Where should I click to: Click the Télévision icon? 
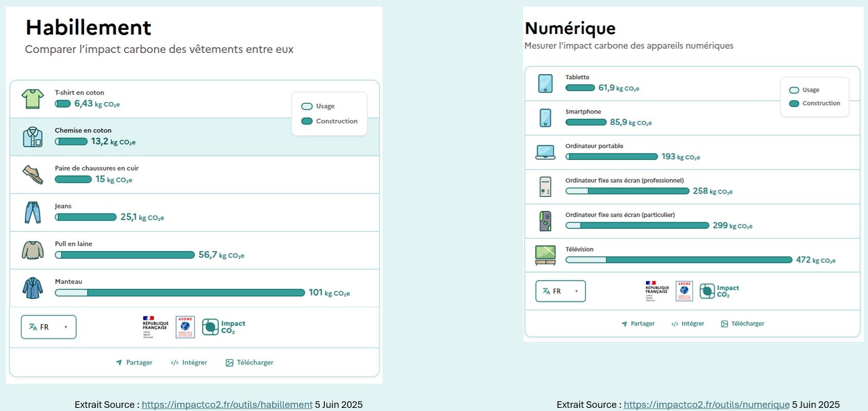point(545,255)
